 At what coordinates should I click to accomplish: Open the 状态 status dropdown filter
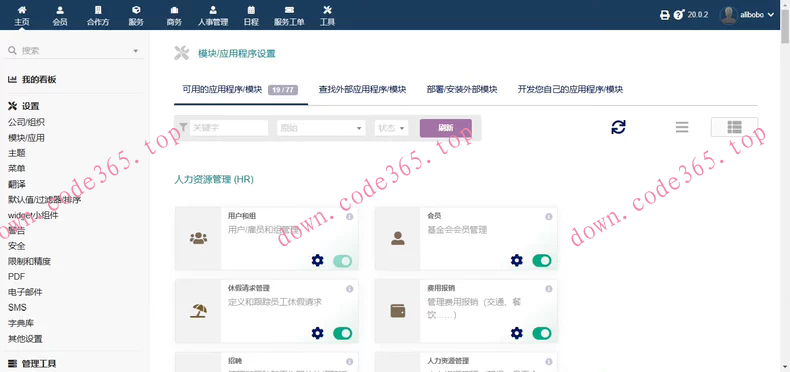click(x=391, y=128)
